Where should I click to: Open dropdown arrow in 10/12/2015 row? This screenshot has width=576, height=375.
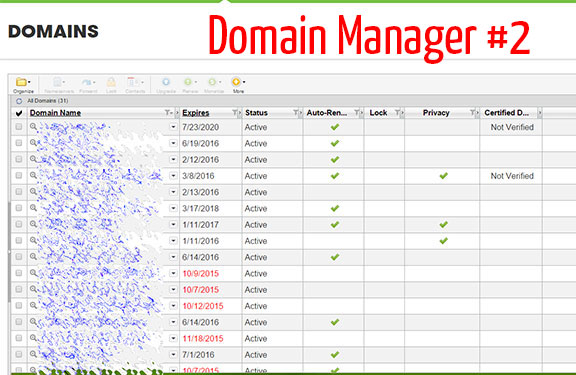pos(173,305)
